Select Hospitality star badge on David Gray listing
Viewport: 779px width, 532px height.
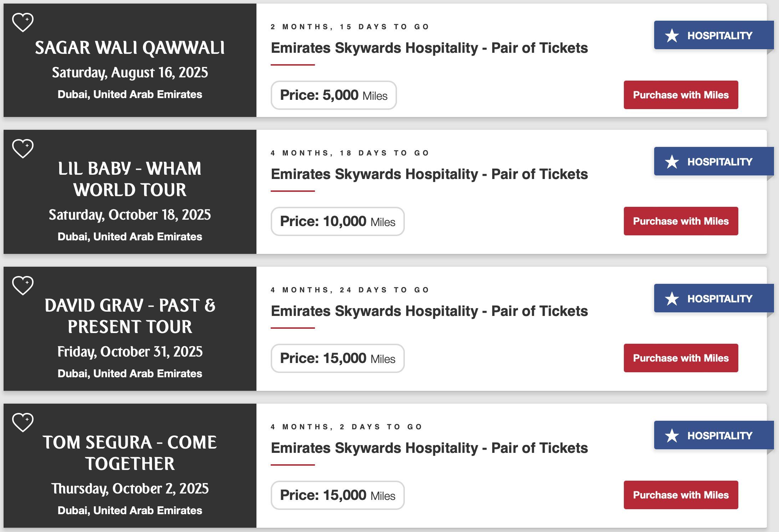(x=714, y=298)
